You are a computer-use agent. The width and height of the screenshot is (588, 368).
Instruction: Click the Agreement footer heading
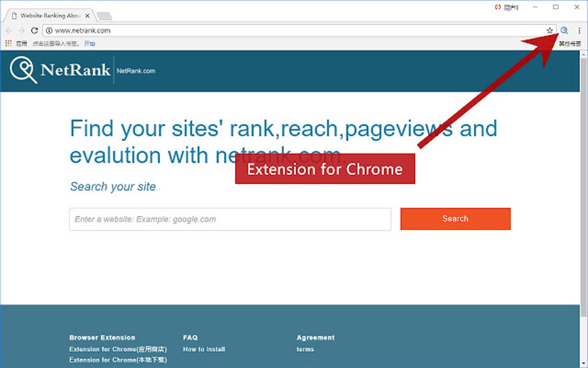tap(315, 337)
